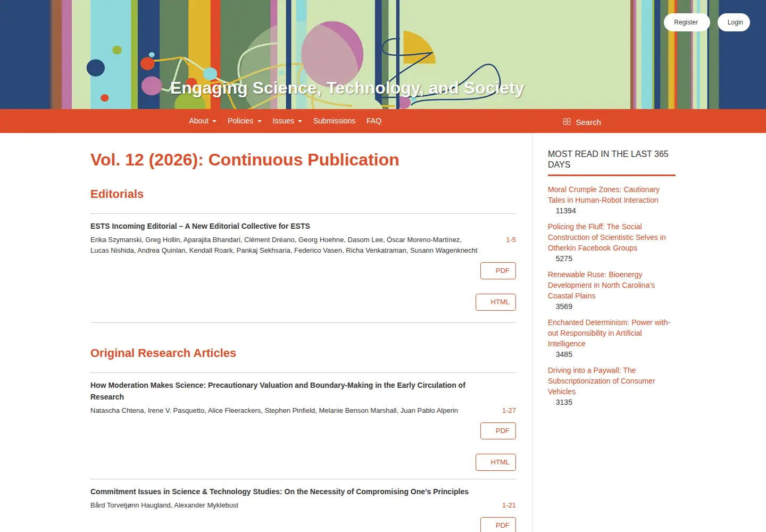Click the read count 3485
The height and width of the screenshot is (532, 766).
click(564, 354)
